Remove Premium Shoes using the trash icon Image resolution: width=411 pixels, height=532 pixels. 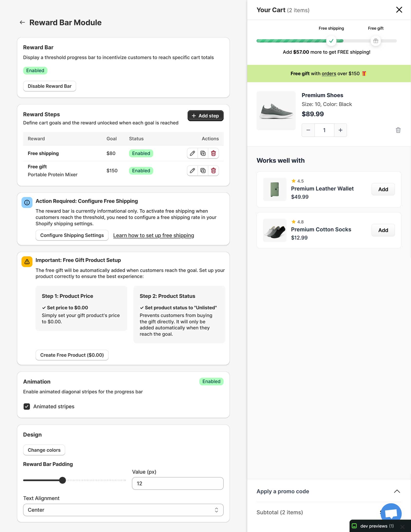coord(398,130)
